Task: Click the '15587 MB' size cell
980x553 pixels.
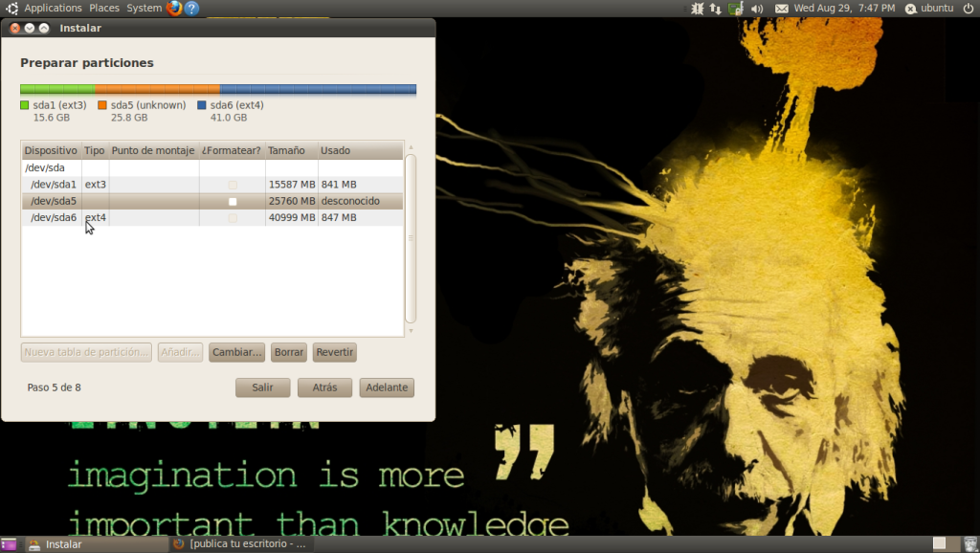Action: (x=292, y=185)
